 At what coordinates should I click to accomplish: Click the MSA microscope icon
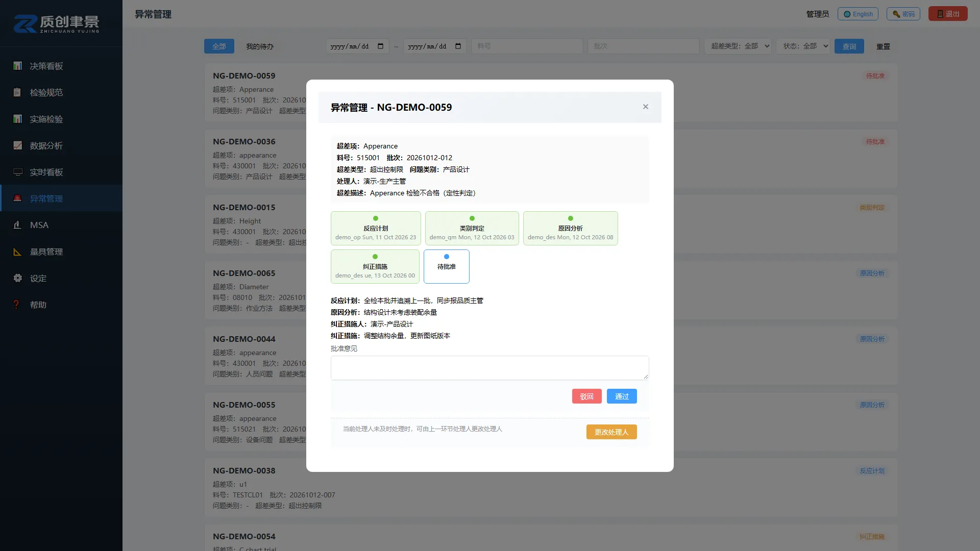[17, 225]
